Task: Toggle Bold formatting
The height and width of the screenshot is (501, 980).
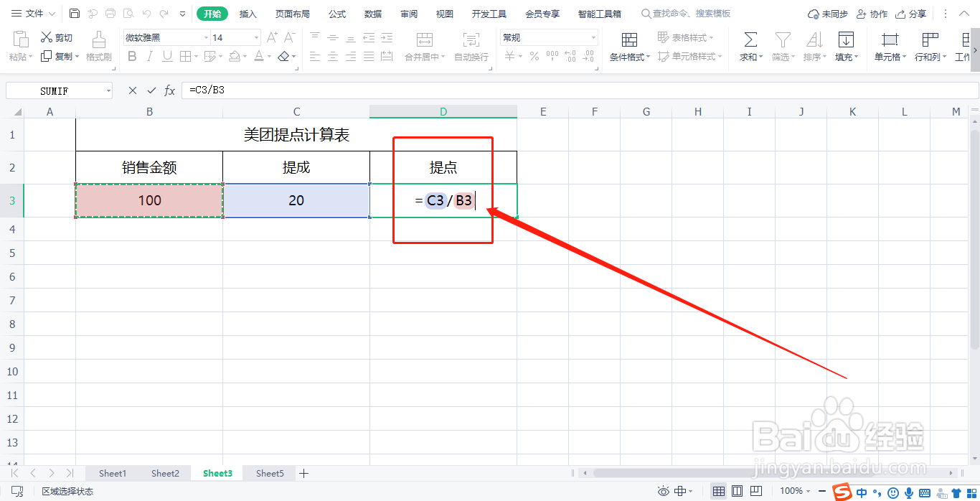Action: point(131,56)
